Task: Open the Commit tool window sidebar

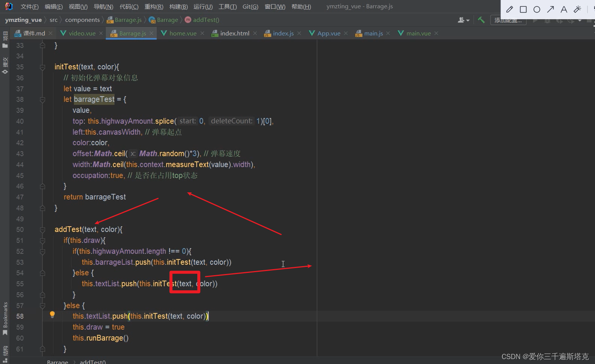Action: (5, 65)
